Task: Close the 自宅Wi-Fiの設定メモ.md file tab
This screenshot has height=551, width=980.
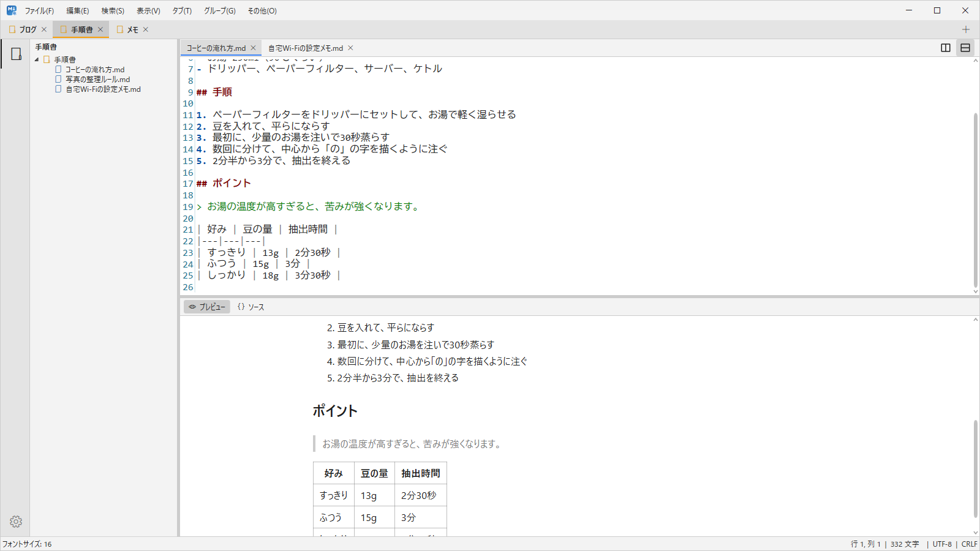Action: (x=351, y=48)
